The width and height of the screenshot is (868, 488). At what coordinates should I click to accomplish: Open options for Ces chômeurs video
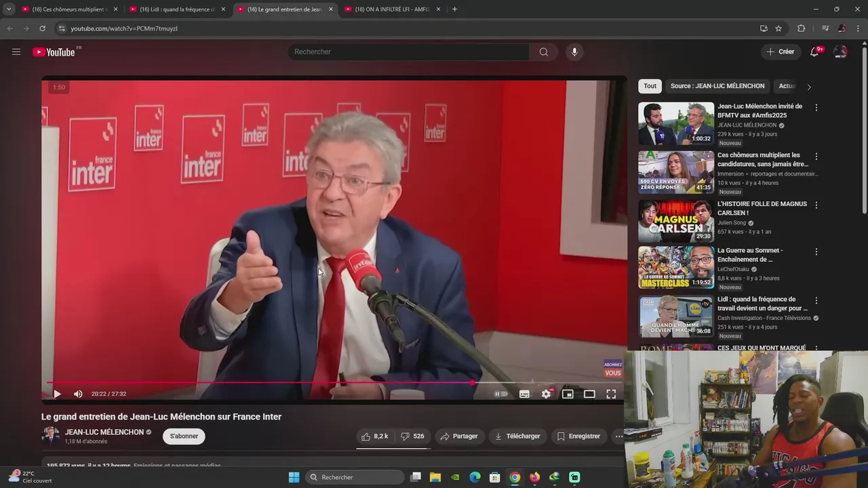click(x=816, y=157)
